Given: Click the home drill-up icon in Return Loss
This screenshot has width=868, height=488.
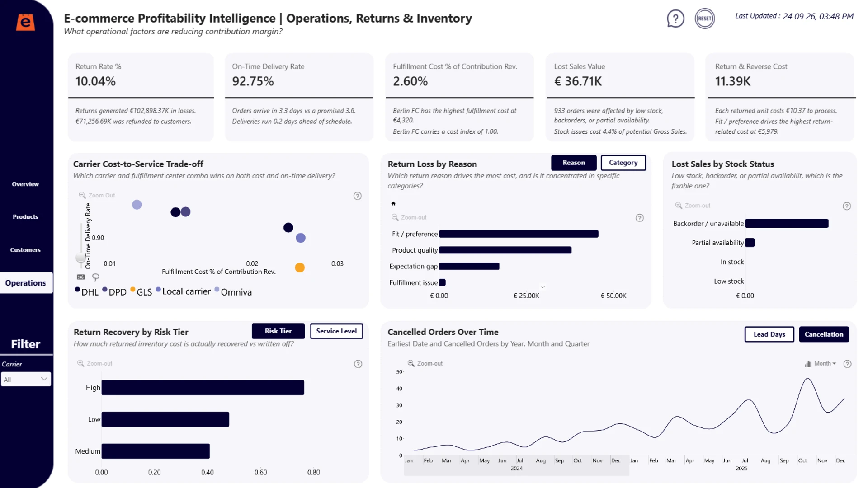Looking at the screenshot, I should [x=393, y=203].
